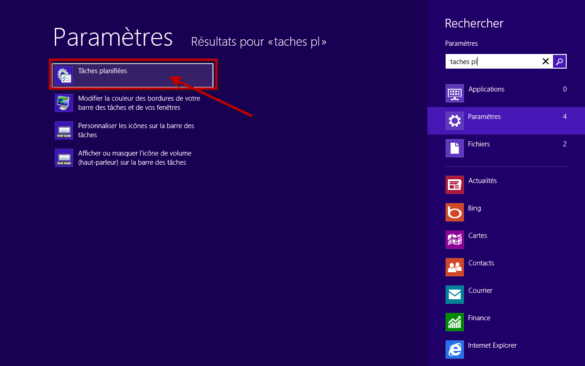Select the Paramètres search category label

pyautogui.click(x=484, y=117)
